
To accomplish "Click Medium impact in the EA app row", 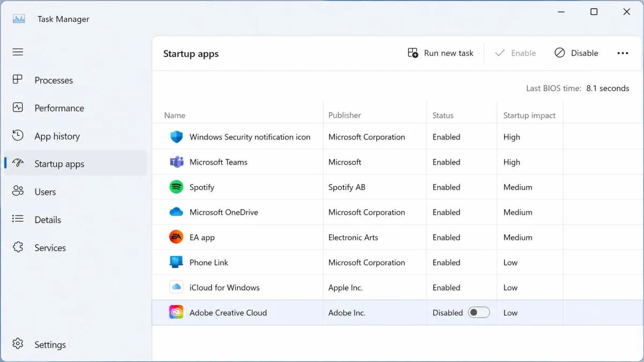I will click(518, 238).
